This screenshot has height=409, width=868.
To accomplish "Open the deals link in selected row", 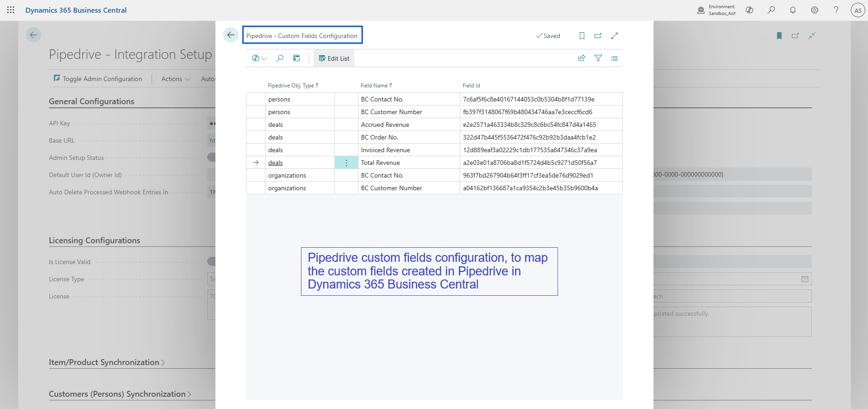I will 275,163.
